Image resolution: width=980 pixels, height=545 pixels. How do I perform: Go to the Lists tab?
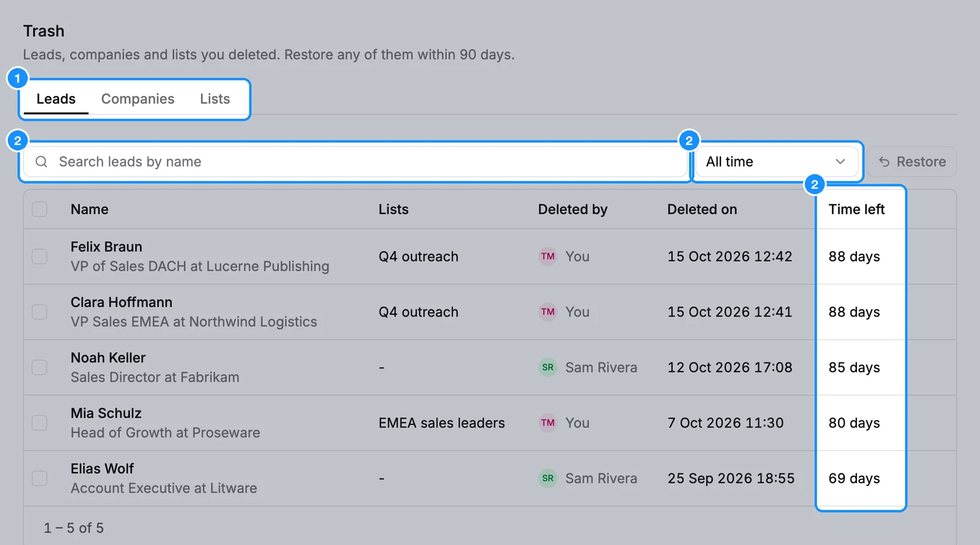[x=215, y=99]
